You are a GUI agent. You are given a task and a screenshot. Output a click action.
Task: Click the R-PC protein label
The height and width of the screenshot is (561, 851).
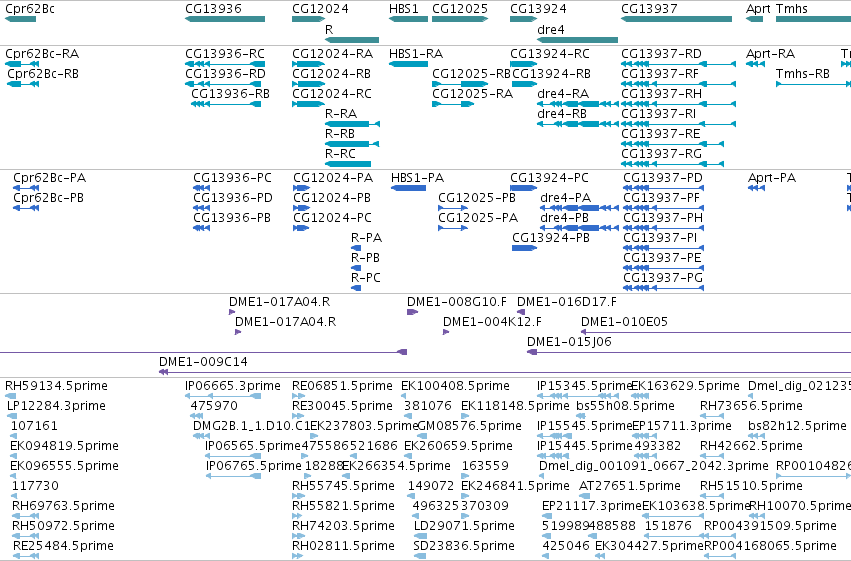click(366, 278)
